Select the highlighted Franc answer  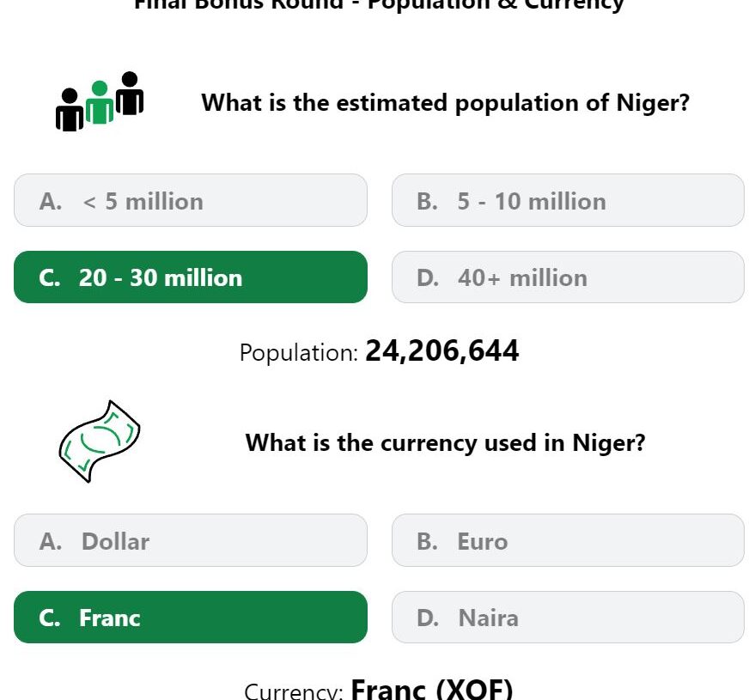[x=191, y=617]
